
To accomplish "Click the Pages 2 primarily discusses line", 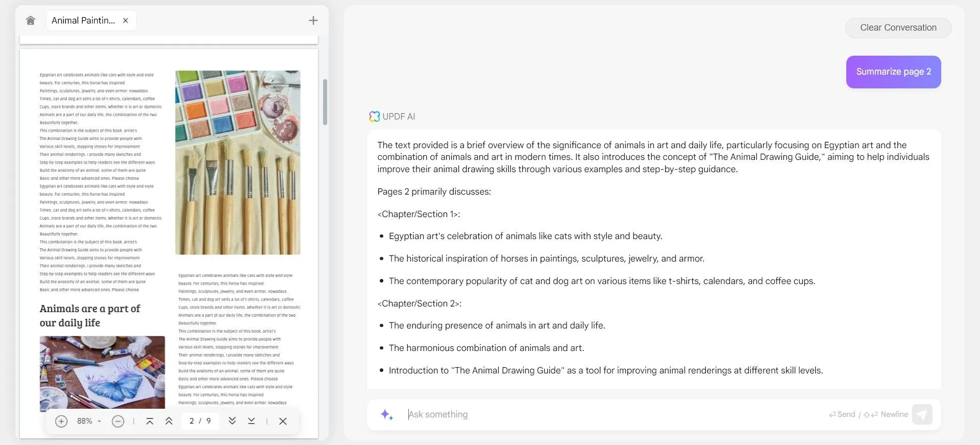I will pyautogui.click(x=434, y=192).
